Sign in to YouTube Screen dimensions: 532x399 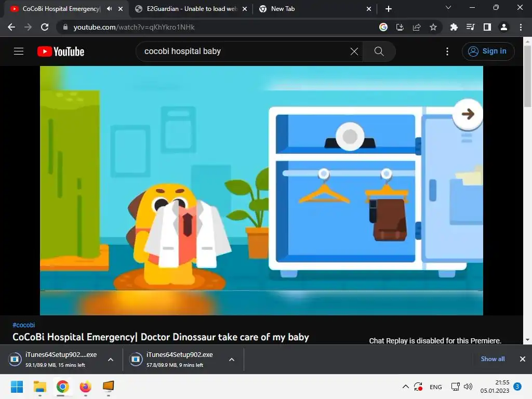[488, 51]
